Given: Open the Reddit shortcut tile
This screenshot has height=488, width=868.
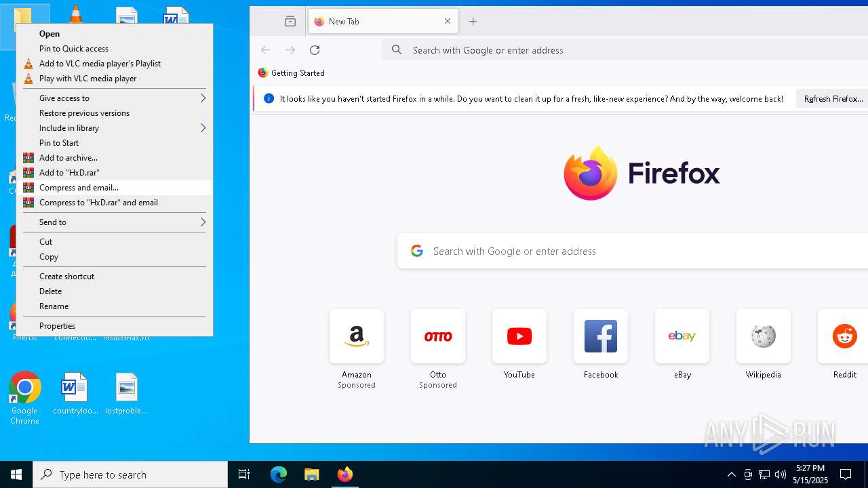Looking at the screenshot, I should 844,336.
